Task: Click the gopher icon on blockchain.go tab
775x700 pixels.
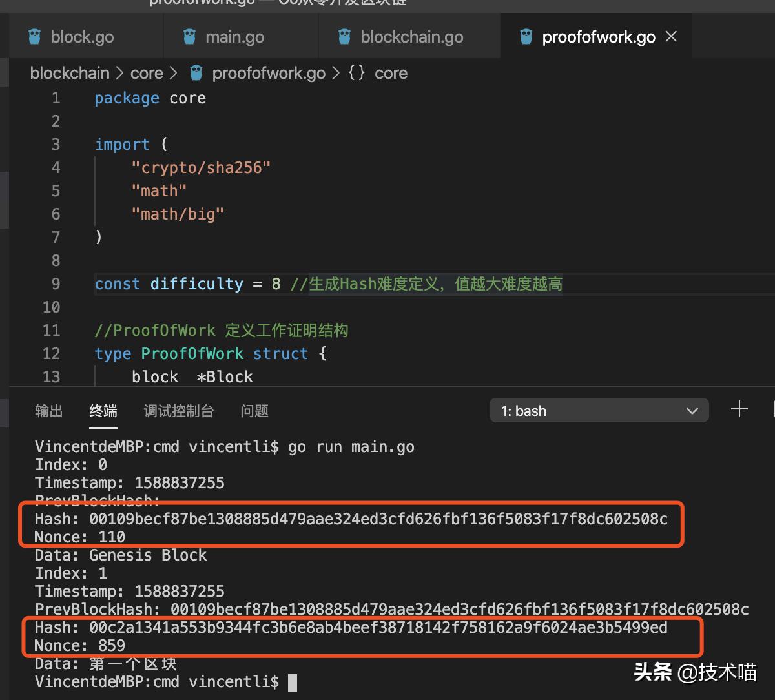Action: click(345, 37)
